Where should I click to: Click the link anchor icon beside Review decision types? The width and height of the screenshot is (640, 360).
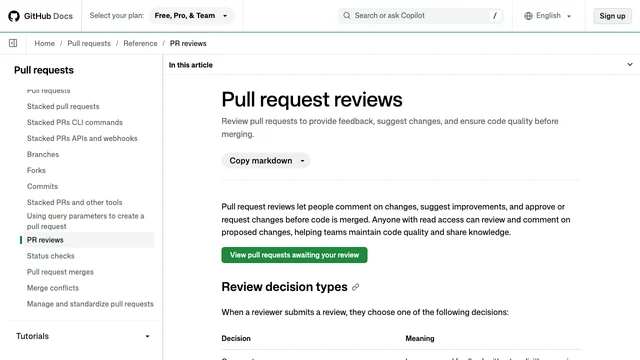point(356,287)
